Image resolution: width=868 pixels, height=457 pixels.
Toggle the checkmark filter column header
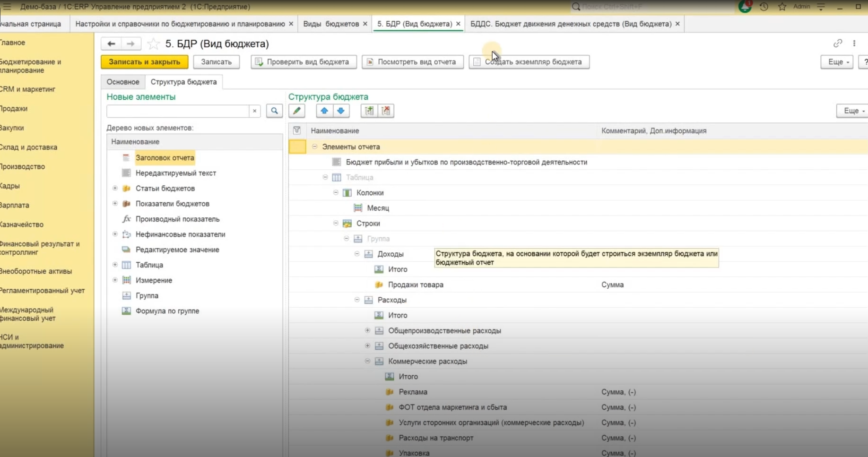point(297,130)
